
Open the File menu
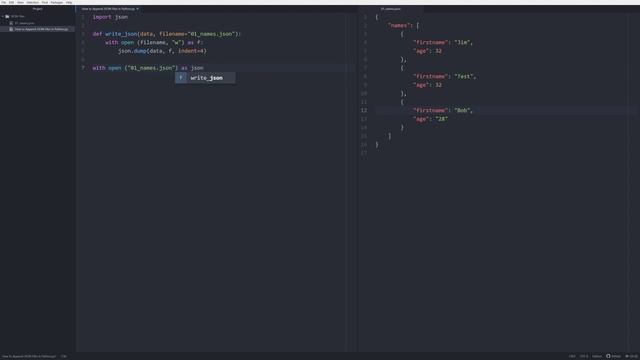tap(3, 2)
